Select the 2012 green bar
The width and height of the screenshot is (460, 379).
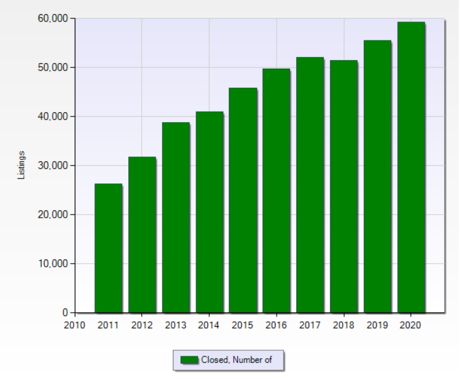142,235
